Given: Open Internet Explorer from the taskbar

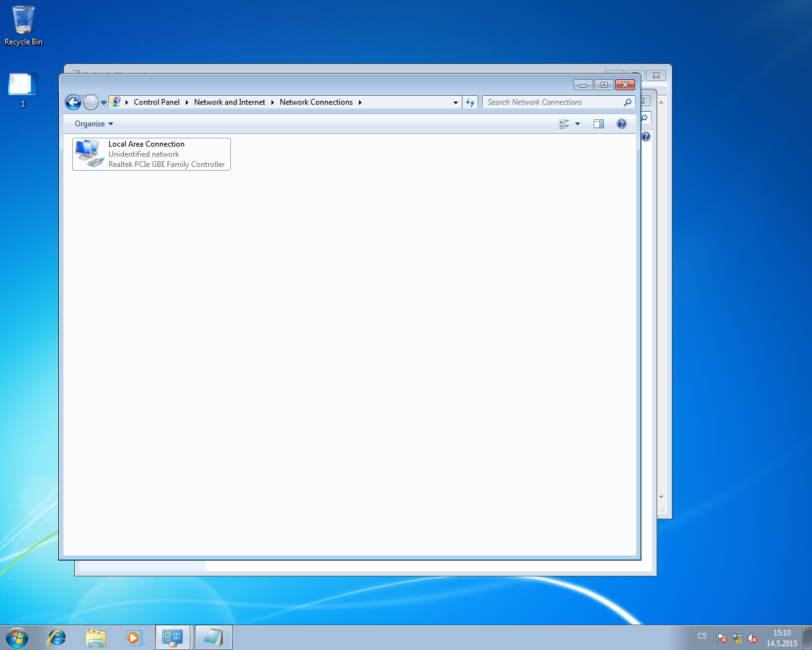Looking at the screenshot, I should click(x=57, y=637).
